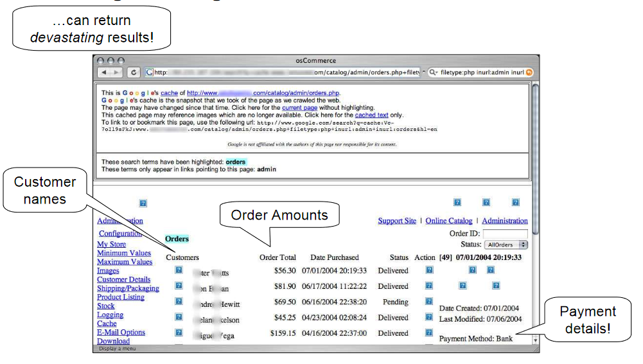Click the broken image icon above the Support Site link
The image size is (643, 364).
click(x=457, y=202)
